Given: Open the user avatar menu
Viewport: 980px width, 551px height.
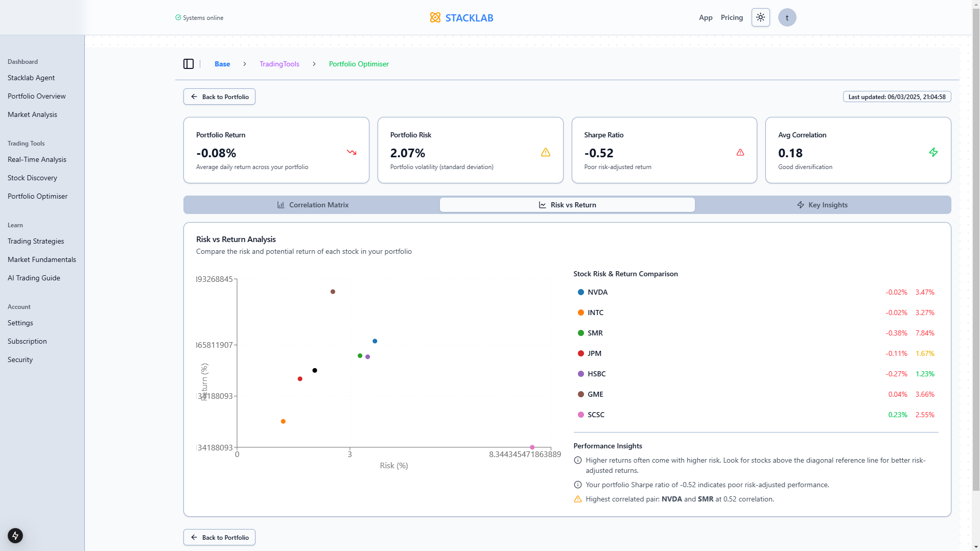Looking at the screenshot, I should point(787,17).
